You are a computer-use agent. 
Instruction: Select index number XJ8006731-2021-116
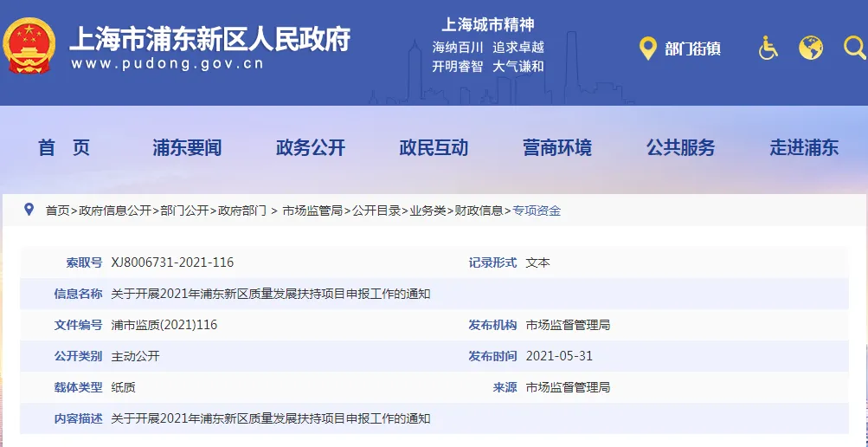point(172,262)
